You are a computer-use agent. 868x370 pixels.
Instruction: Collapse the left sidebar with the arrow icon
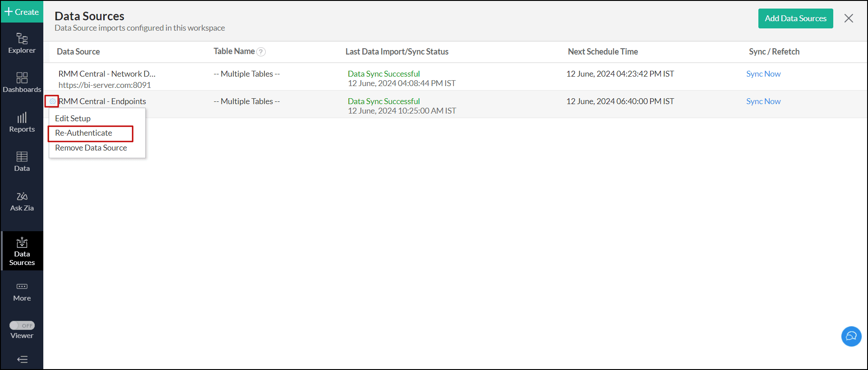(x=22, y=359)
